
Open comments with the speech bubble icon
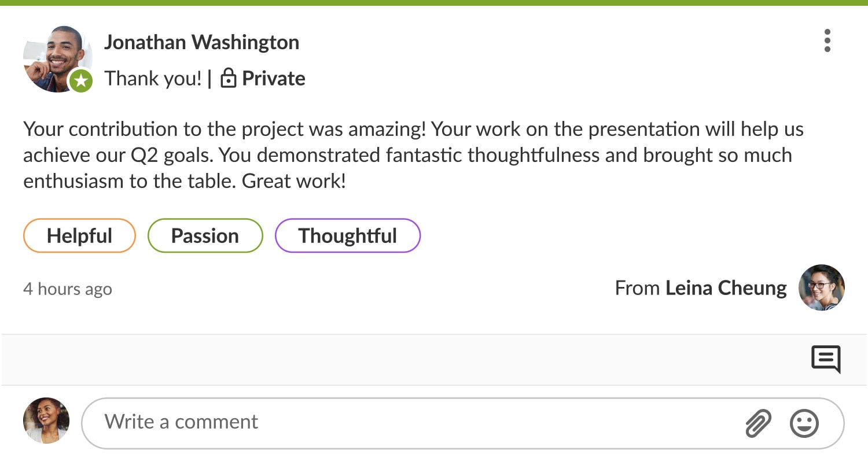click(x=826, y=359)
